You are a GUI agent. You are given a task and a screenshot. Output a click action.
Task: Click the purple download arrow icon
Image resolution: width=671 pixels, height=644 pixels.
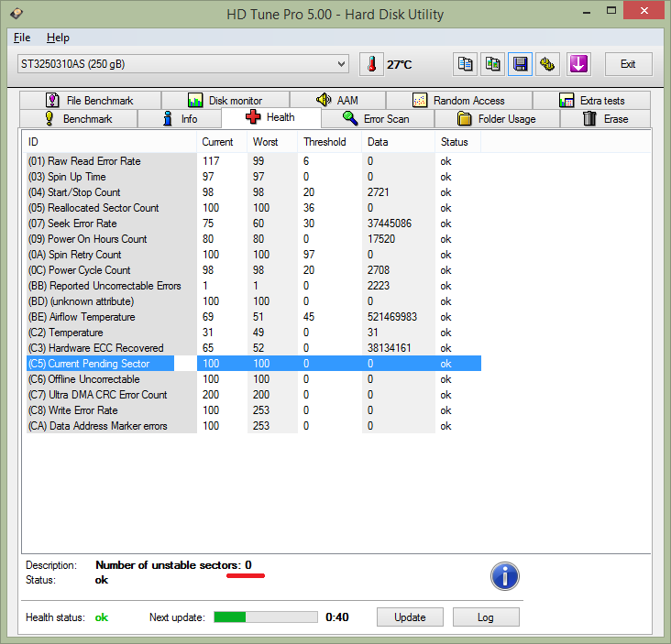[x=578, y=64]
